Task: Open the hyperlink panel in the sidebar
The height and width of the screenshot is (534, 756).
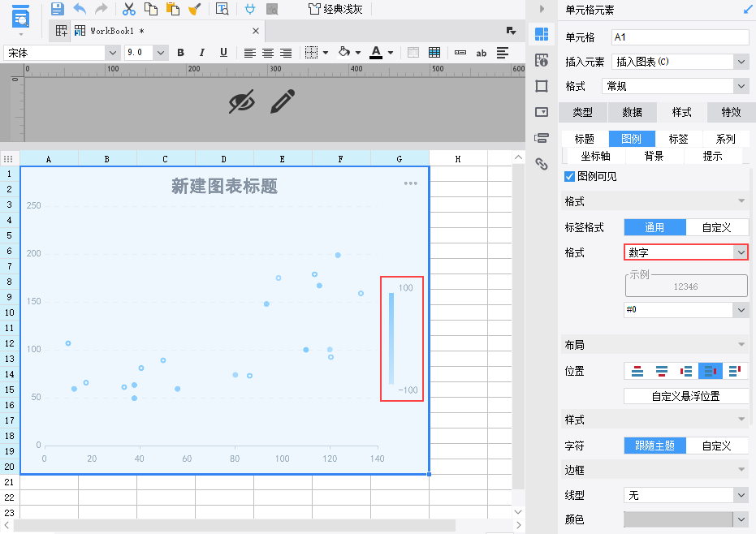Action: pos(542,165)
